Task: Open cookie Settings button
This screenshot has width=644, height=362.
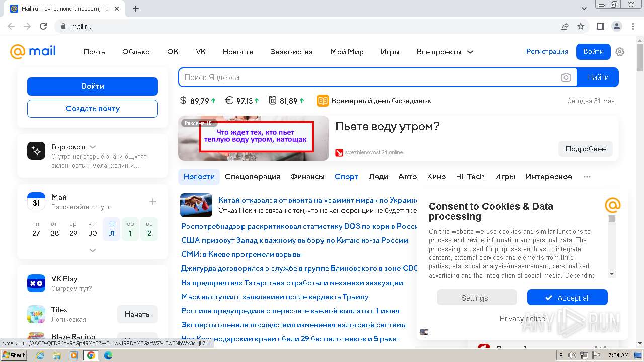Action: tap(476, 298)
